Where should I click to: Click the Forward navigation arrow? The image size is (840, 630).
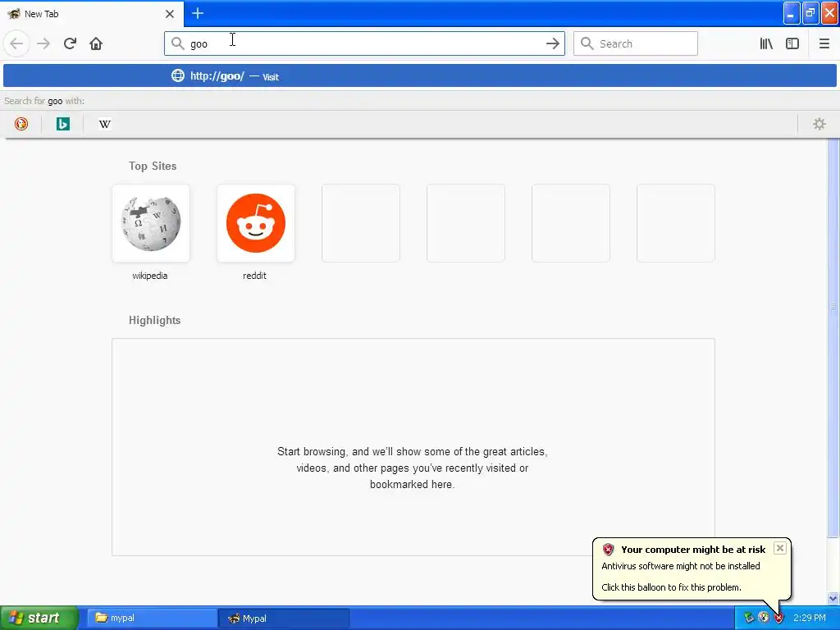(x=43, y=43)
